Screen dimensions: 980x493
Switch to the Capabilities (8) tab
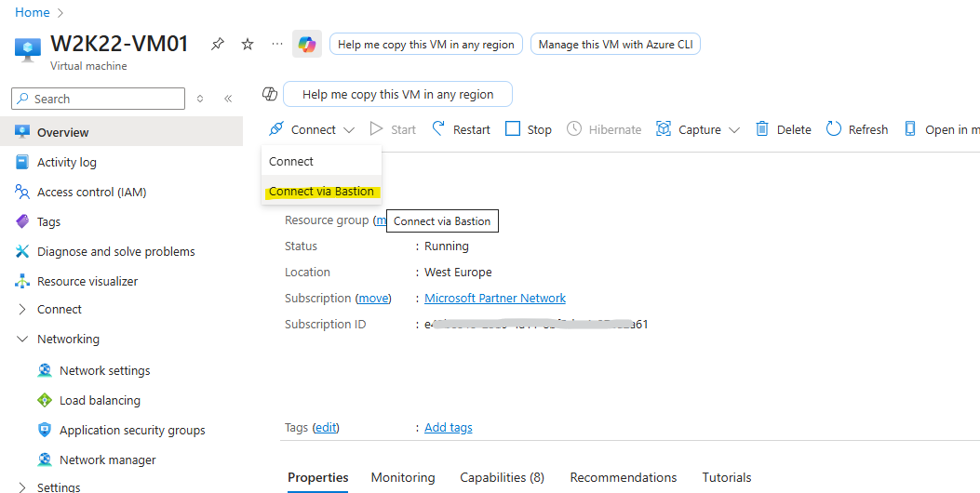[502, 477]
